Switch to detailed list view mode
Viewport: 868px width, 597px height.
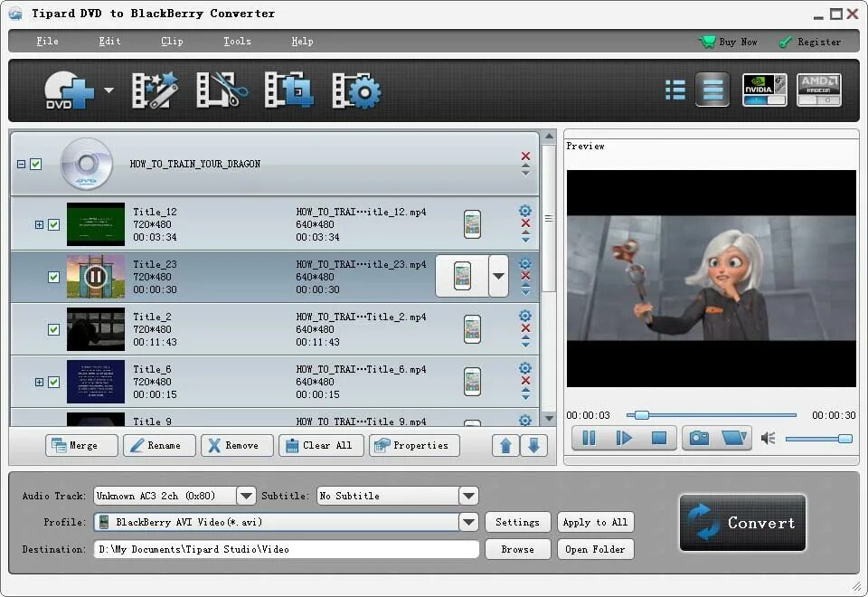coord(712,90)
